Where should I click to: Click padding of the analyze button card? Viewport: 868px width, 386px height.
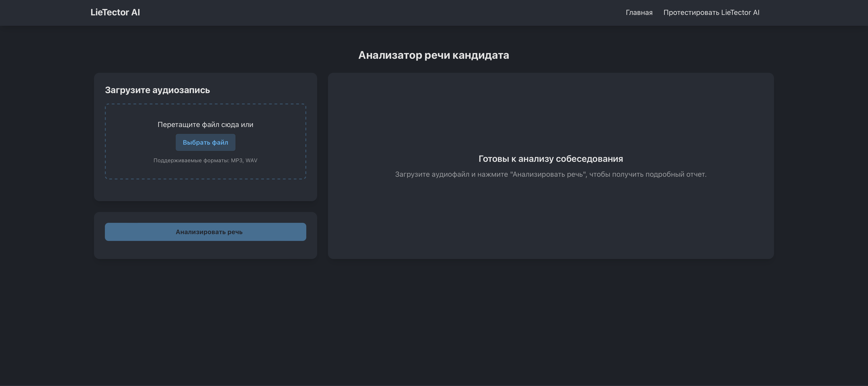[x=205, y=250]
